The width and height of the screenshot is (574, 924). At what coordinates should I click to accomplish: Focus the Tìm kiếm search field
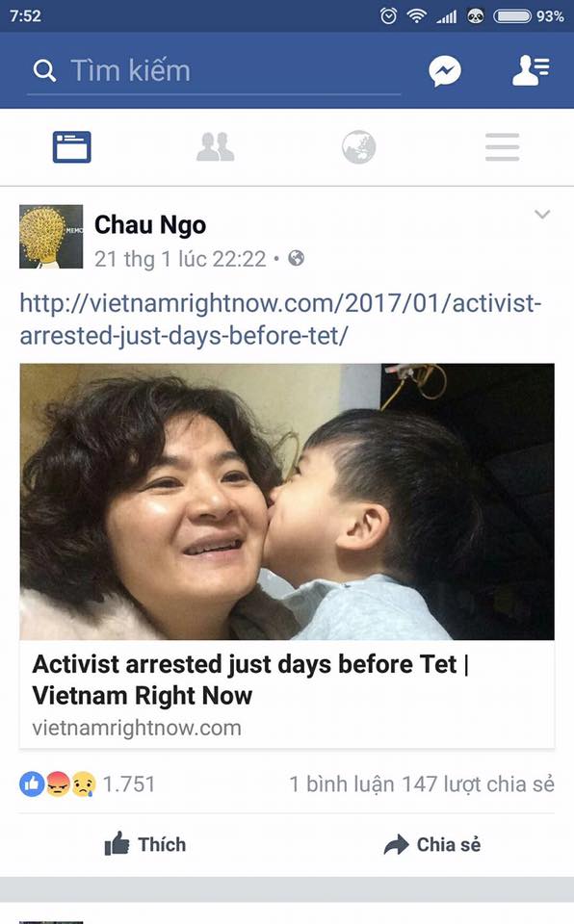coord(214,70)
